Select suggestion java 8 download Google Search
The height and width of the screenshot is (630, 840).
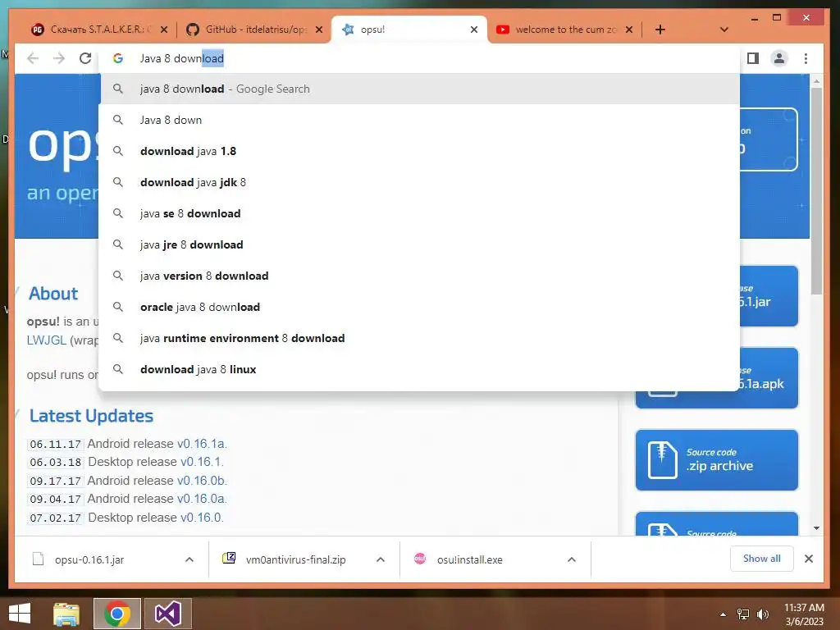point(419,89)
